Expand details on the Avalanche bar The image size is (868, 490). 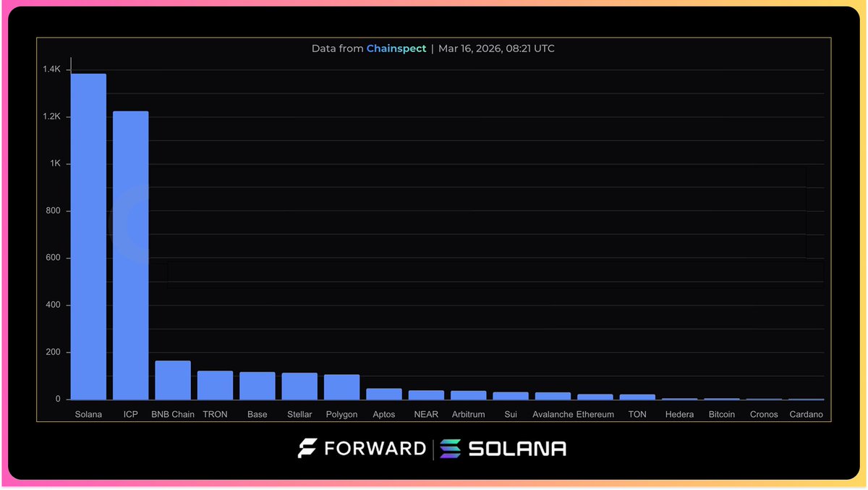[553, 396]
